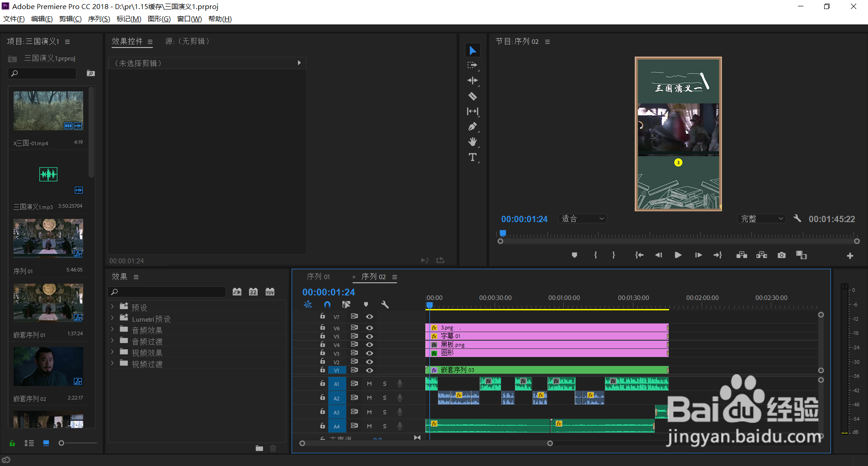Open the Button Editor plus icon
This screenshot has height=466, width=868.
click(x=850, y=256)
